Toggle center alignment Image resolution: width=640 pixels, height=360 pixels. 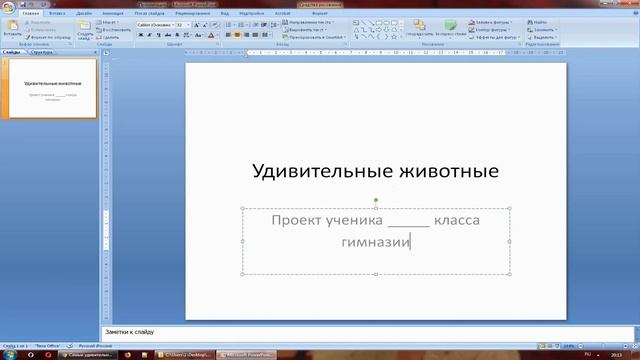237,35
